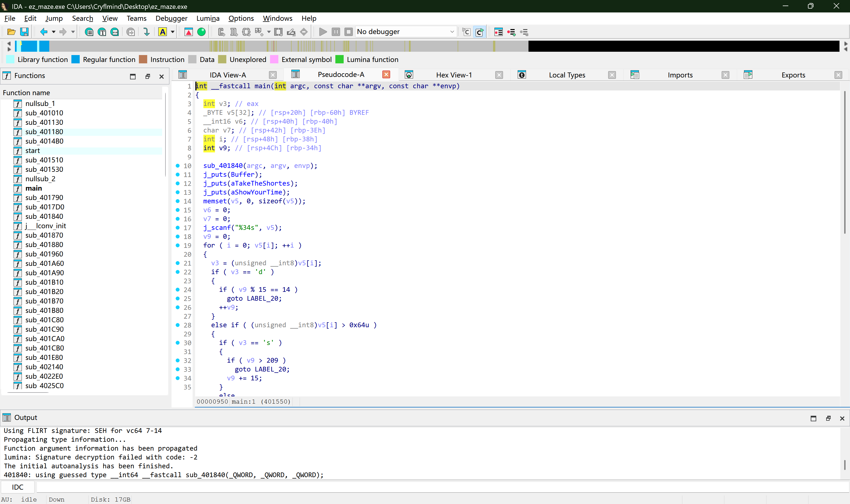
Task: Open the No debugger selection dropdown
Action: (452, 32)
